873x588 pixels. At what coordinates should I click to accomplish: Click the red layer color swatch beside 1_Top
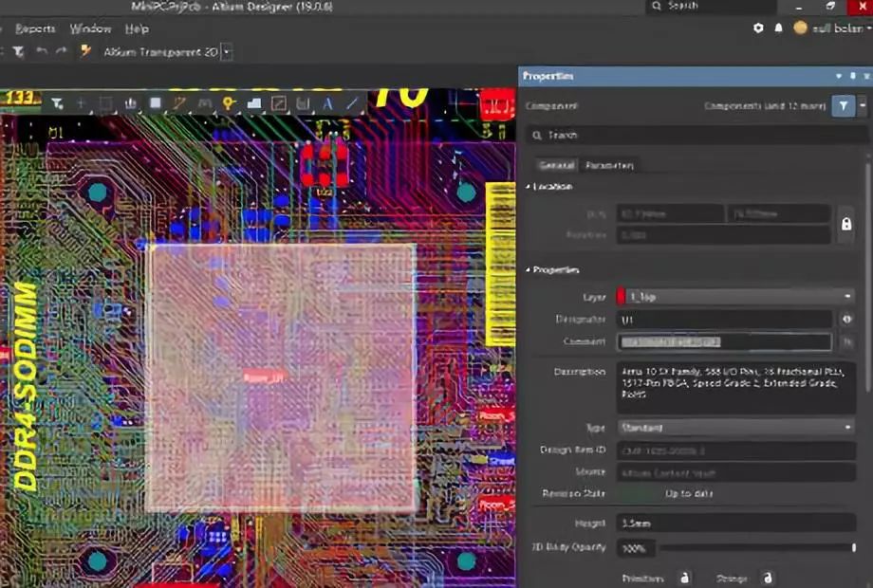click(x=621, y=297)
